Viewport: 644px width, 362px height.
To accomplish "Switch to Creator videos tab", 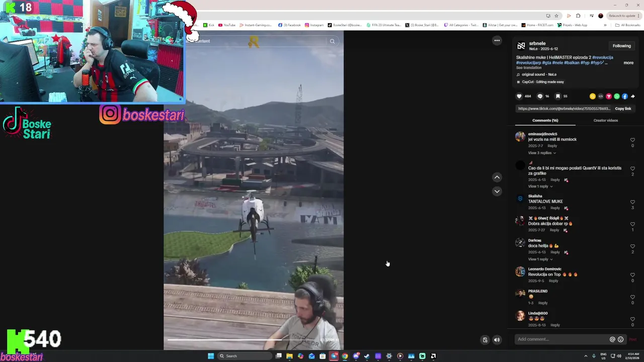I will click(x=605, y=121).
